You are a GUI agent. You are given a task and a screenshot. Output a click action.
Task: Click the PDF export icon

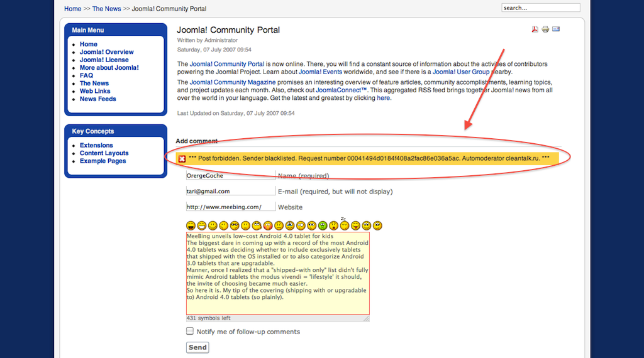pos(535,30)
